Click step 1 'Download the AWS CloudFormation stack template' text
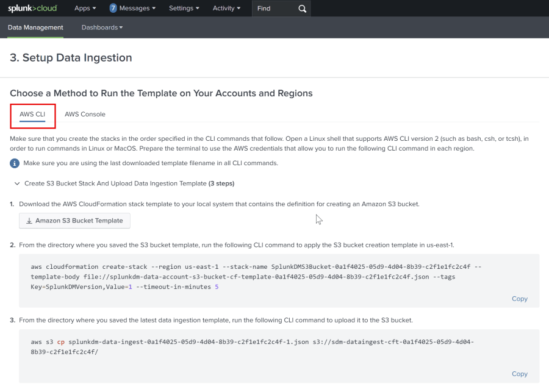Viewport: 549px width, 392px height. coord(219,204)
